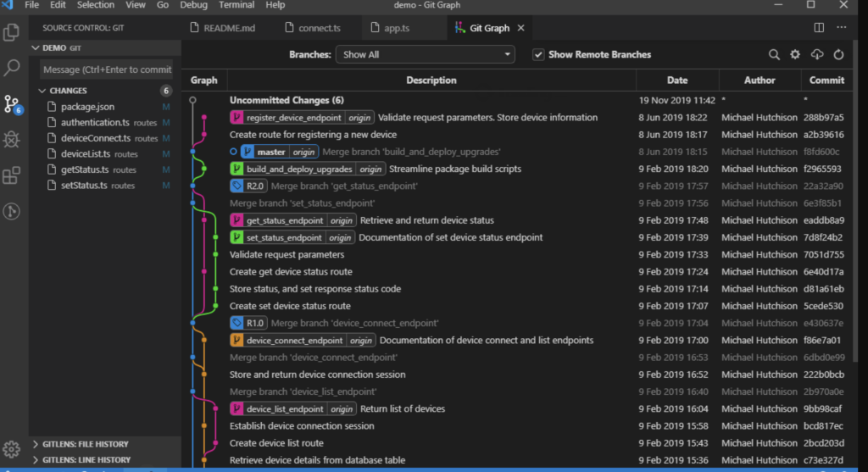Click the Author column header

click(x=759, y=81)
